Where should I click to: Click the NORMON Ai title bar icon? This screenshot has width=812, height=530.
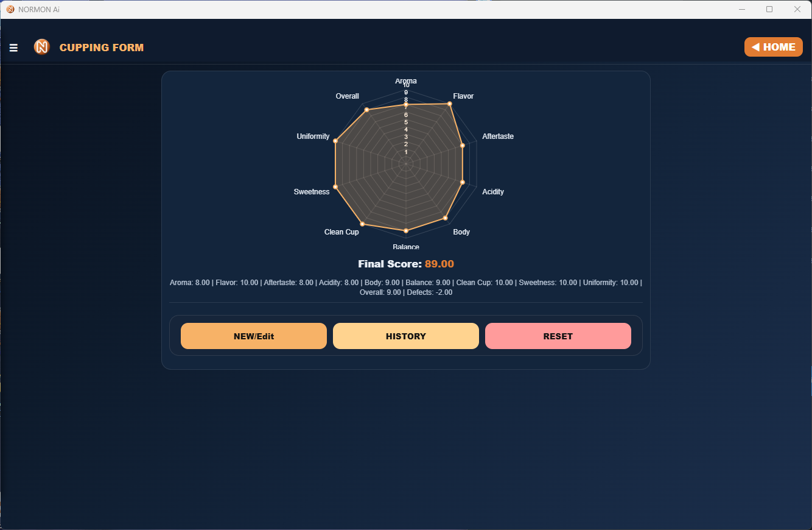(x=10, y=9)
